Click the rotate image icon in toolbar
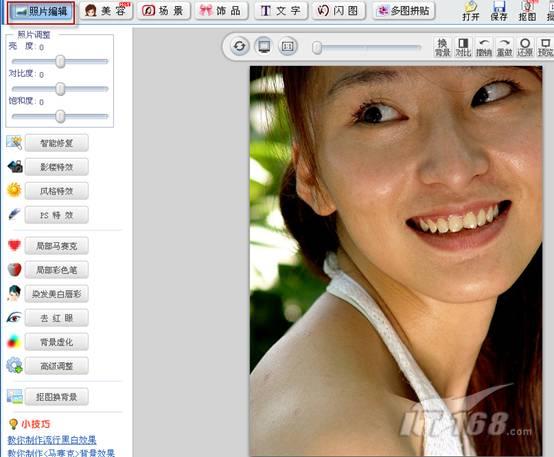 coord(240,46)
